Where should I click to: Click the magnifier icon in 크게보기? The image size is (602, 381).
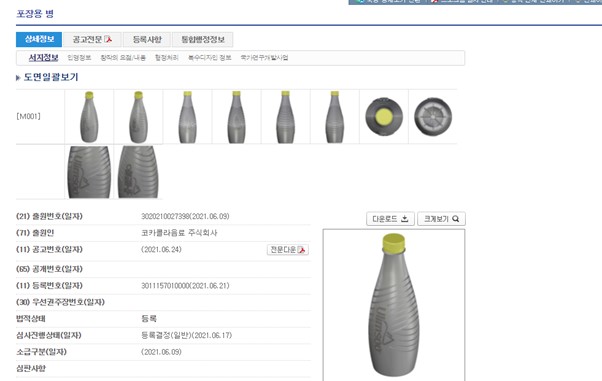click(x=456, y=219)
